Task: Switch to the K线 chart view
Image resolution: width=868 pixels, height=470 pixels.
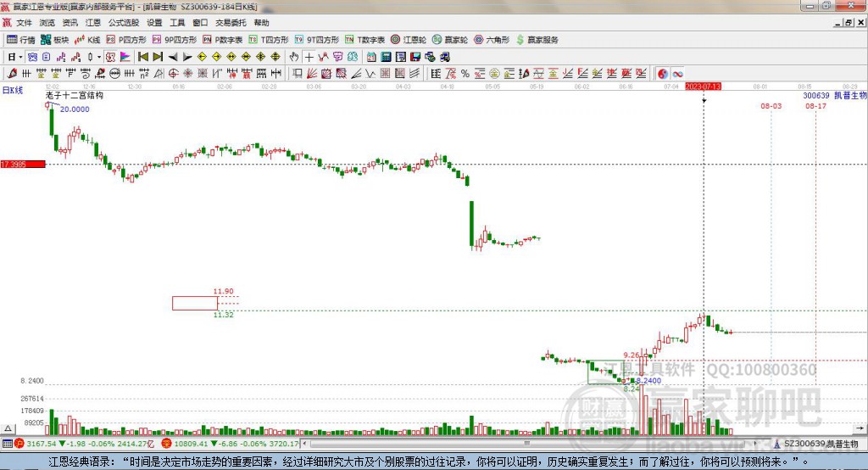Action: click(x=87, y=40)
